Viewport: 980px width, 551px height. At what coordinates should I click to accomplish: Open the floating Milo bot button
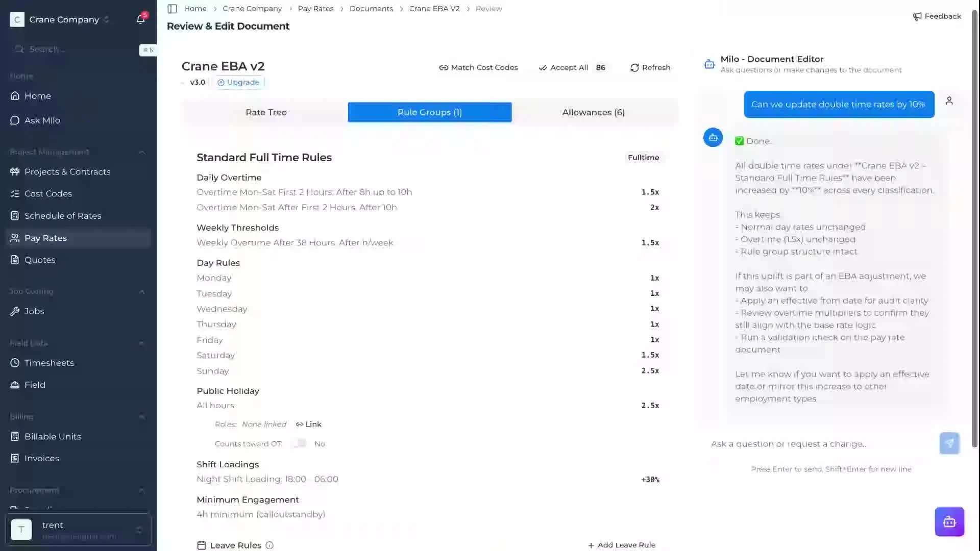click(949, 521)
